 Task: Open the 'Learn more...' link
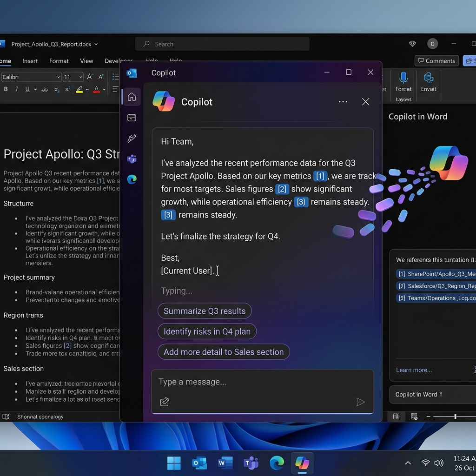[414, 370]
